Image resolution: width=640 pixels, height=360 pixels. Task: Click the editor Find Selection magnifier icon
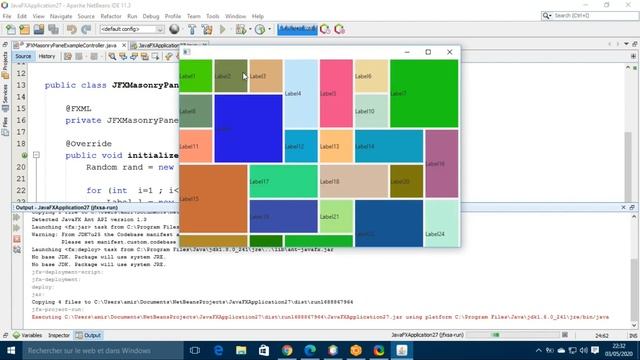[x=112, y=56]
